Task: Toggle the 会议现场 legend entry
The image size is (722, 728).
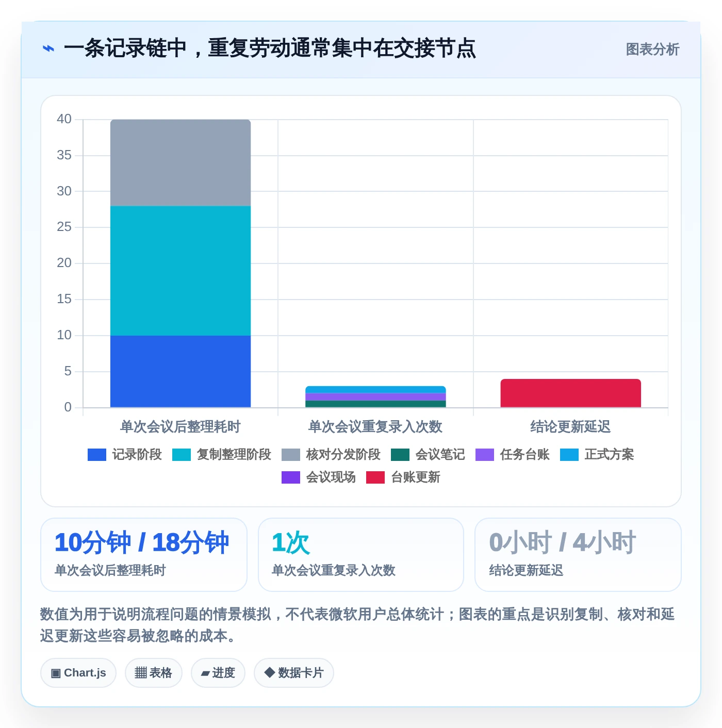Action: (319, 477)
